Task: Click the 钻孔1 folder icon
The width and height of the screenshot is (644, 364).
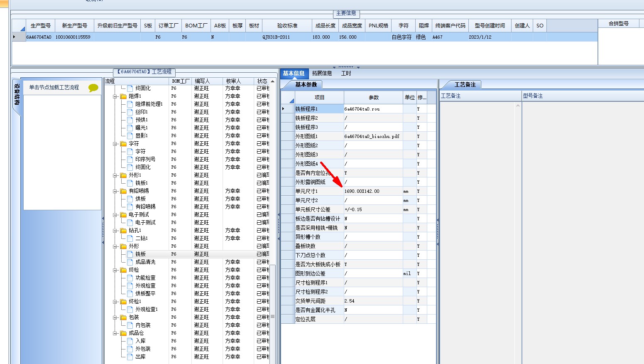Action: (123, 230)
